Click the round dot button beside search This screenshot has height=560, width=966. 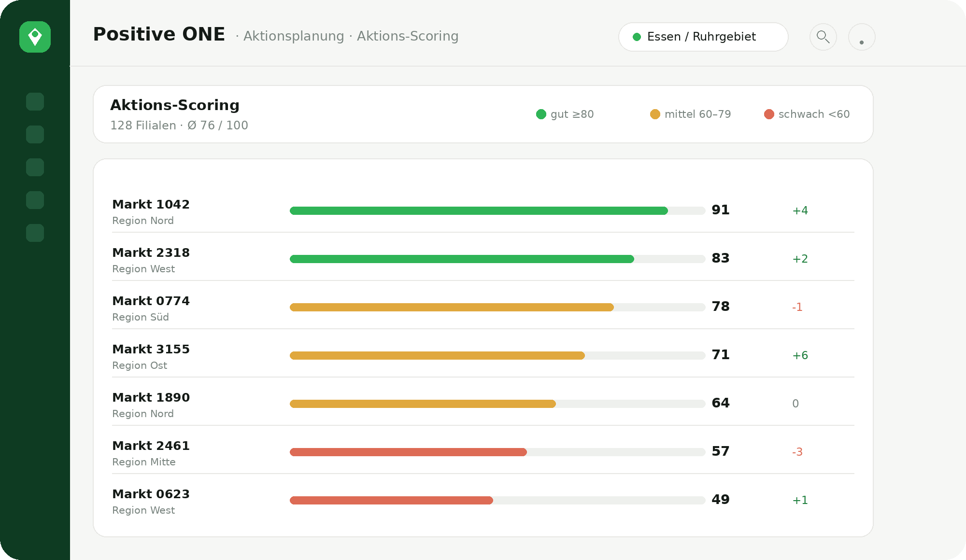pos(862,37)
